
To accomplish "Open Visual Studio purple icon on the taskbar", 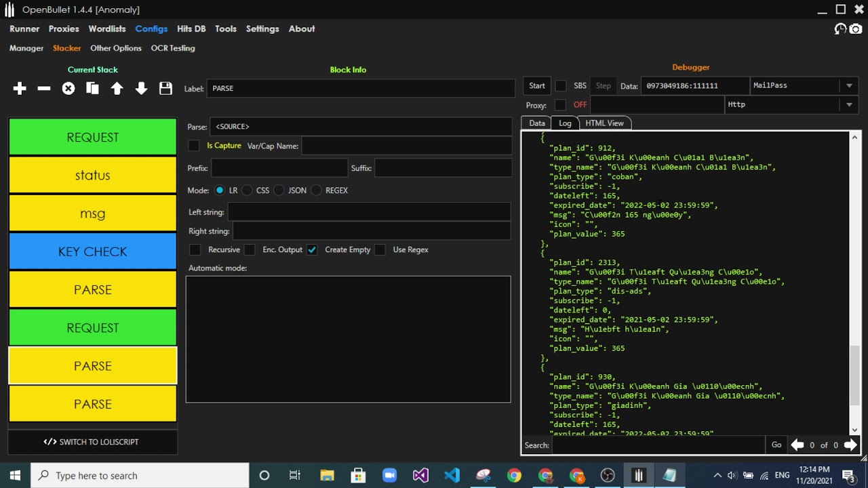I will coord(420,475).
